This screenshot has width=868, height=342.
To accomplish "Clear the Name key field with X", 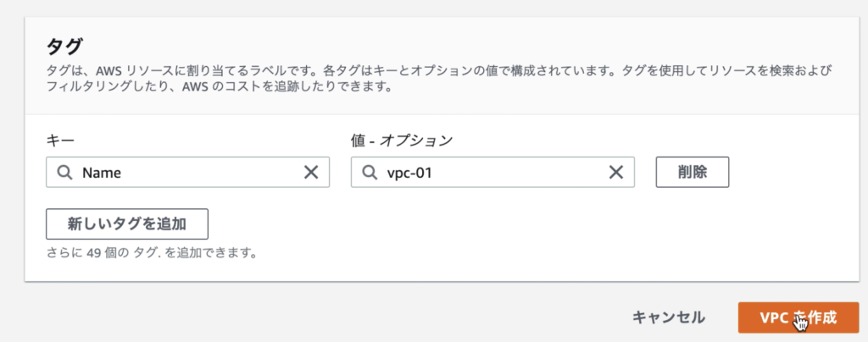I will (x=311, y=173).
